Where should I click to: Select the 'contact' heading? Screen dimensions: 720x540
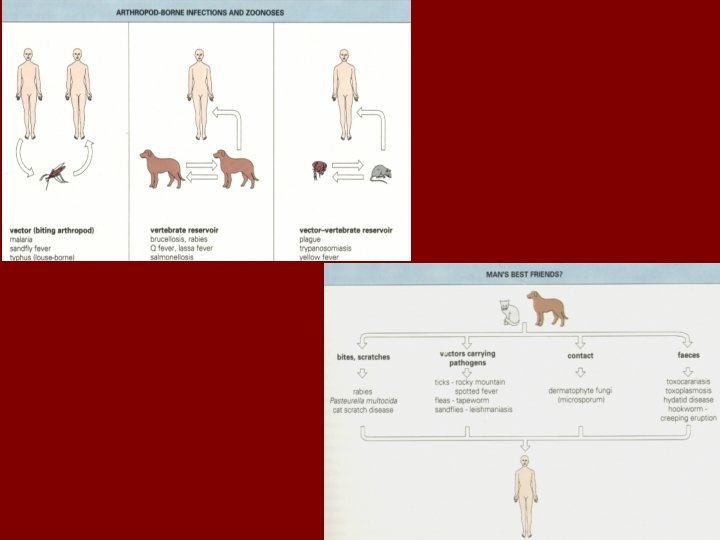click(580, 355)
